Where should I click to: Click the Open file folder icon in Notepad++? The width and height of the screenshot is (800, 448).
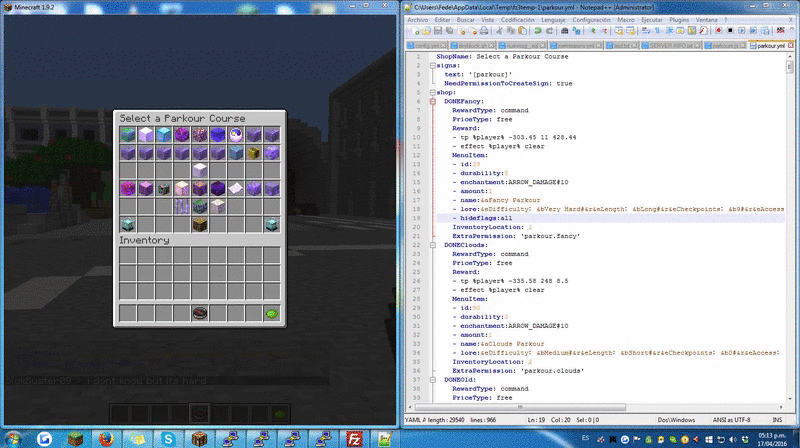coord(426,31)
